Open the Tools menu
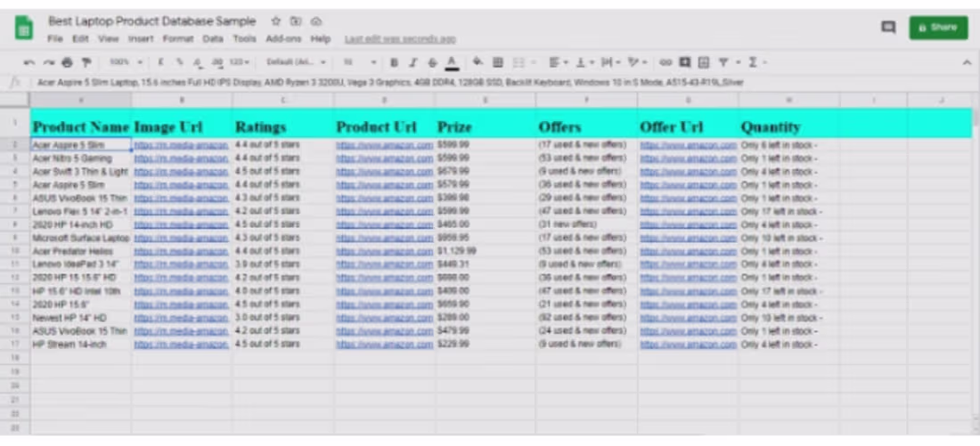The image size is (980, 446). click(x=244, y=39)
